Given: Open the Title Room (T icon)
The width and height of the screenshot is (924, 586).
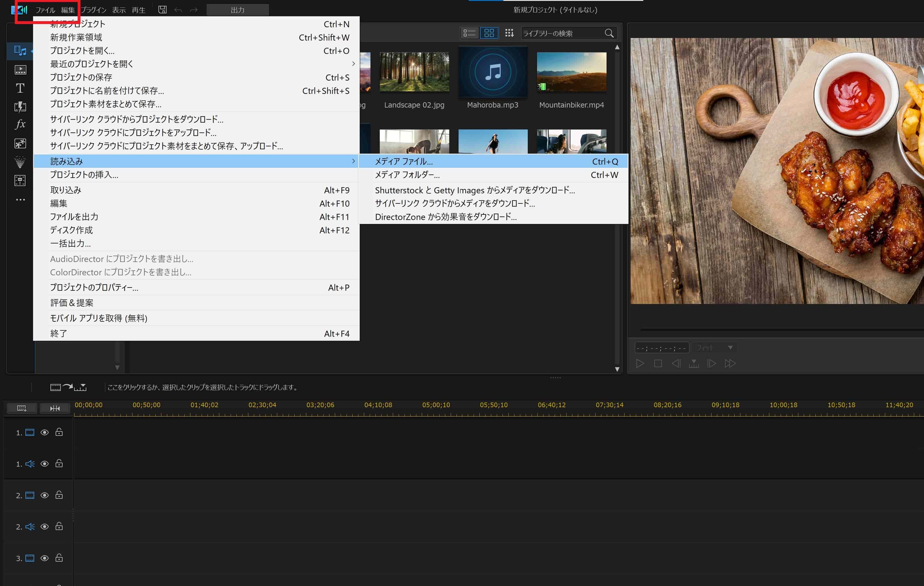Looking at the screenshot, I should [x=20, y=88].
